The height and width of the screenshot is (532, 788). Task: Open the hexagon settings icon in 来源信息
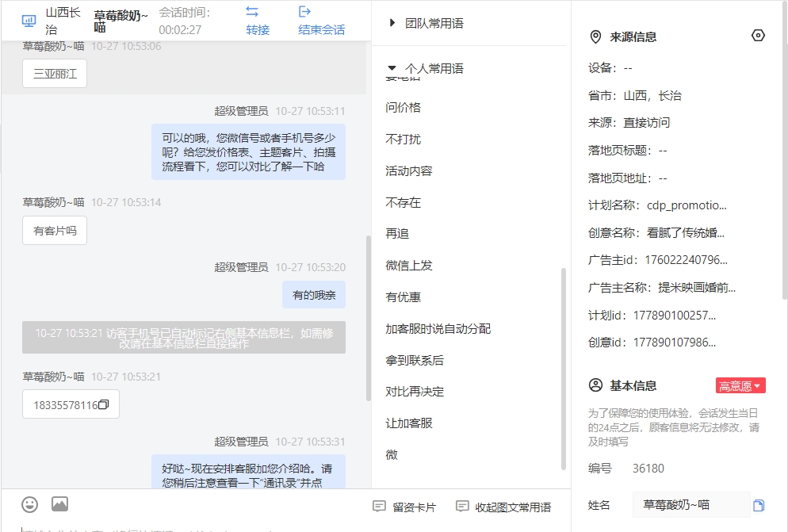(758, 36)
